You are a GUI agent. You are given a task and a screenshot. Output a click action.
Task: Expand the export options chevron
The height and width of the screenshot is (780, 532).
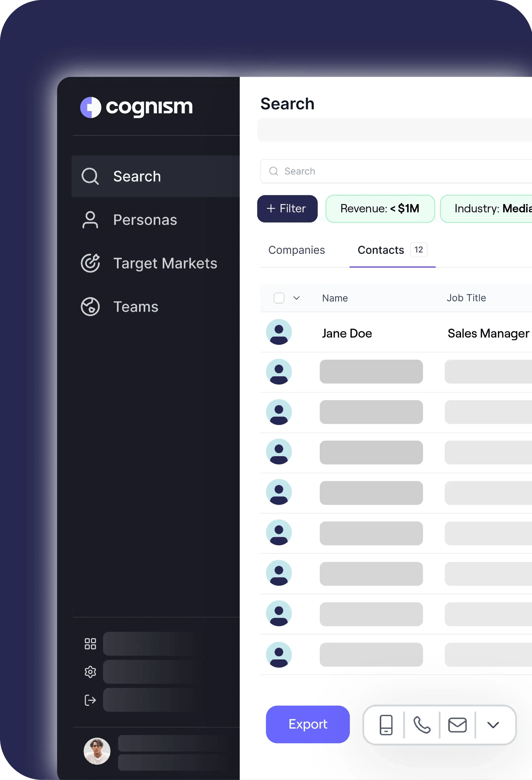[x=493, y=725]
